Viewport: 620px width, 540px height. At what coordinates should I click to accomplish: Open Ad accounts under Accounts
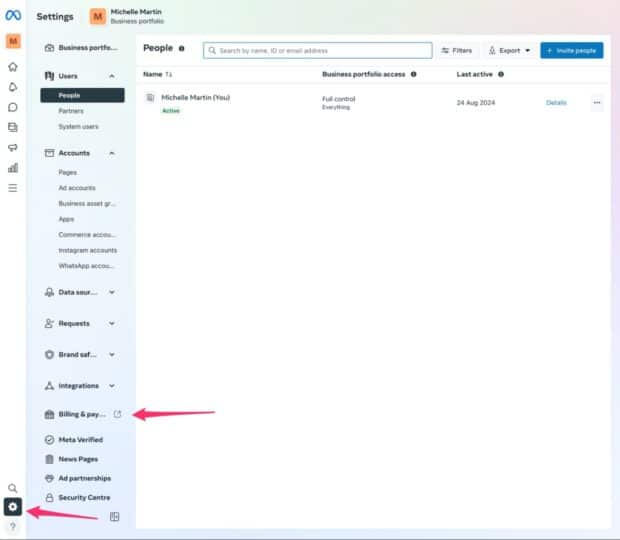click(x=77, y=188)
